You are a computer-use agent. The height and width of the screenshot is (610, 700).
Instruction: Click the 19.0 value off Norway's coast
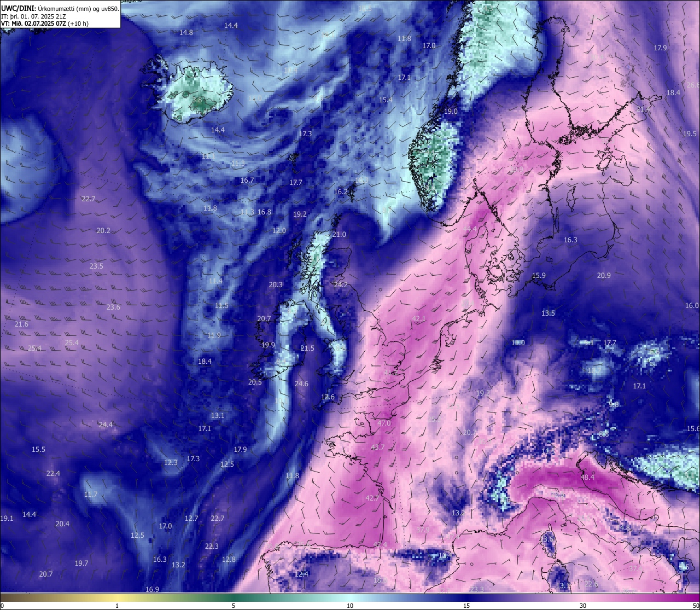(x=451, y=112)
